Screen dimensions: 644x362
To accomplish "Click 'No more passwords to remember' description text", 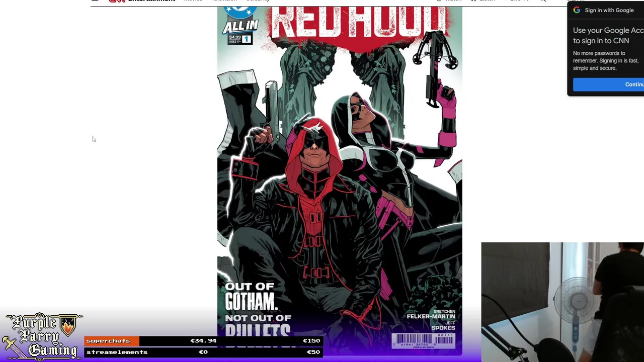I will [x=606, y=61].
